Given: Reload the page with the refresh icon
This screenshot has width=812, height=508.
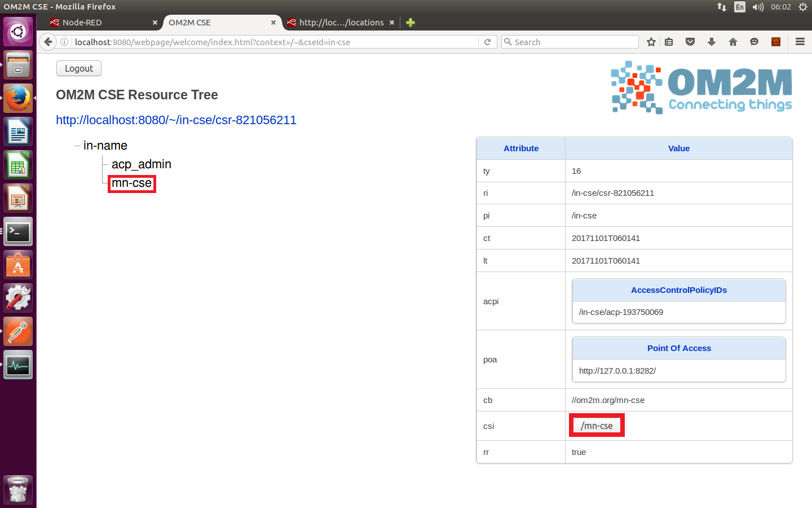Looking at the screenshot, I should click(487, 42).
